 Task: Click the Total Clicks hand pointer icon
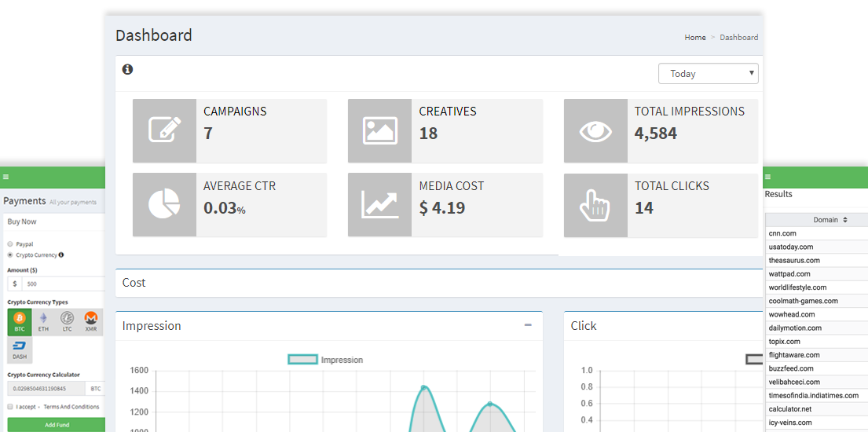pyautogui.click(x=595, y=205)
